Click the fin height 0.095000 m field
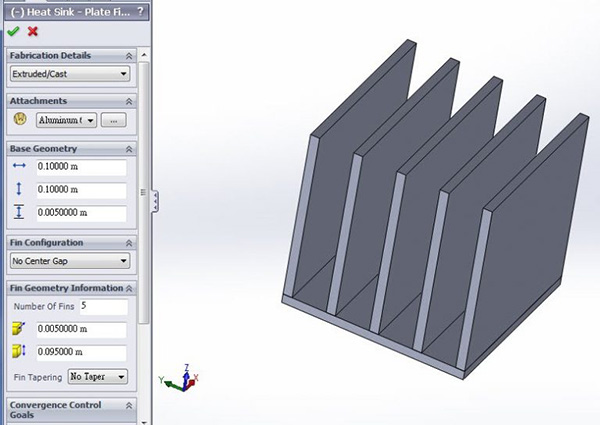 [82, 352]
